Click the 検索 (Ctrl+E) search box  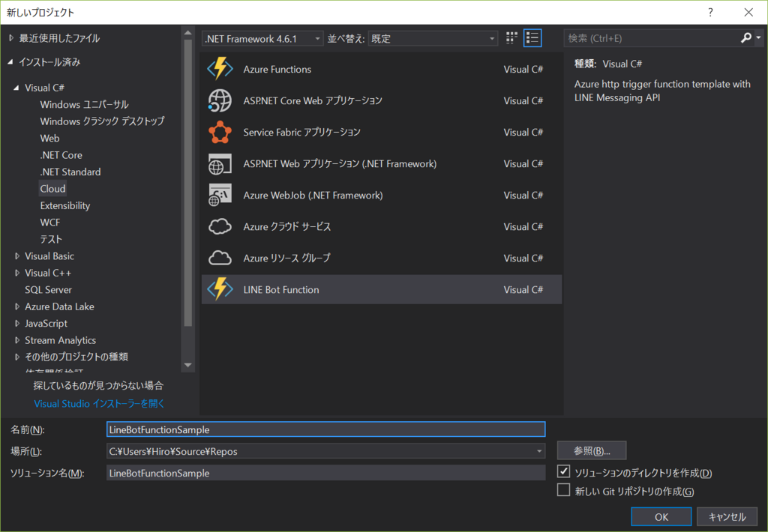[x=652, y=38]
